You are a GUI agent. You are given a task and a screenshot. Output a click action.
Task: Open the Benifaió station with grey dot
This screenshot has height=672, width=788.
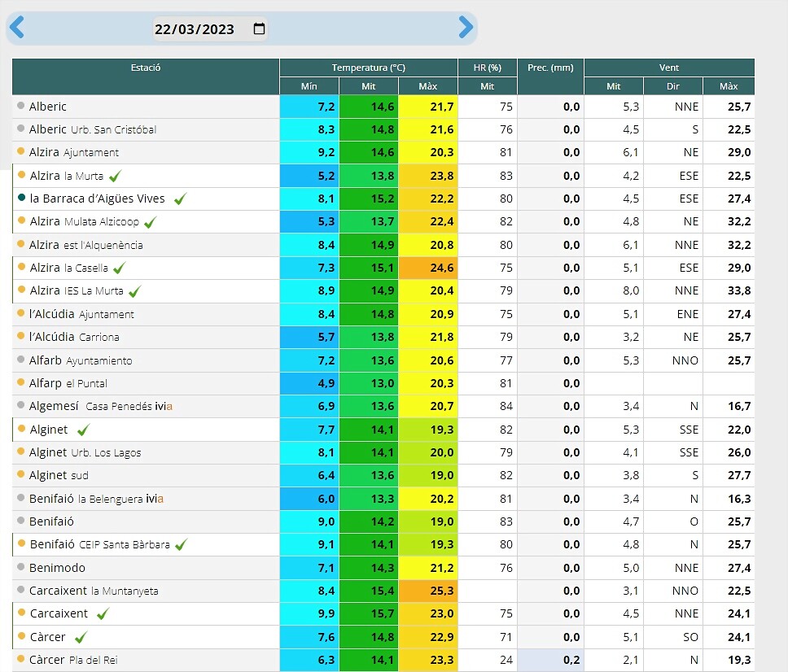(x=51, y=521)
